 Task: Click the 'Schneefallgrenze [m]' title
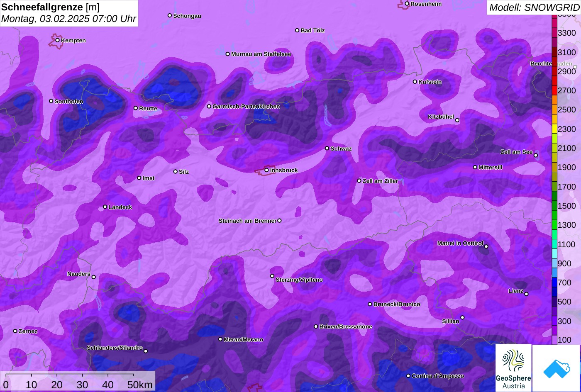pos(50,7)
